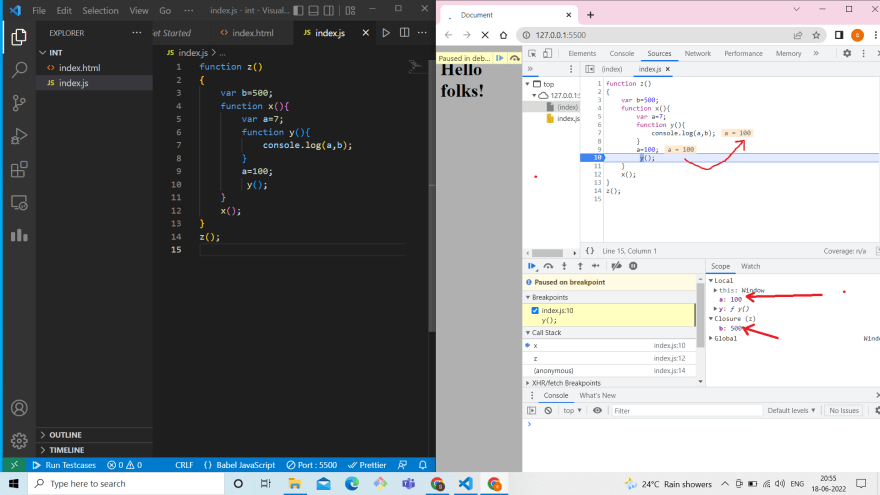Screen dimensions: 880x495
Task: Open the Explorer view in VS Code
Action: [19, 37]
